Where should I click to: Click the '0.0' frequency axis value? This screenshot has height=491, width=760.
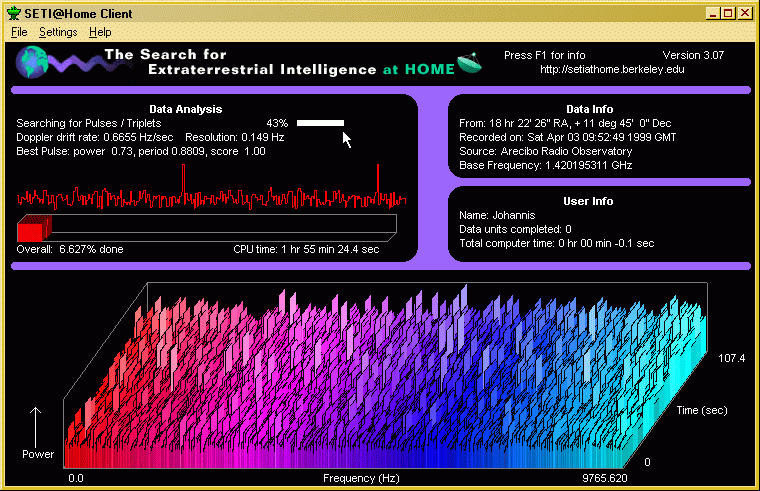point(76,478)
